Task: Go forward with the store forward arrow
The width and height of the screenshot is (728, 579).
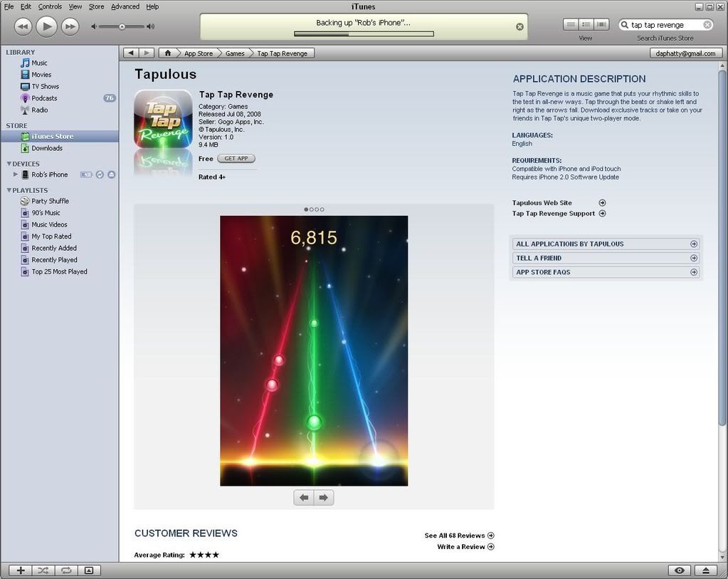Action: click(147, 53)
